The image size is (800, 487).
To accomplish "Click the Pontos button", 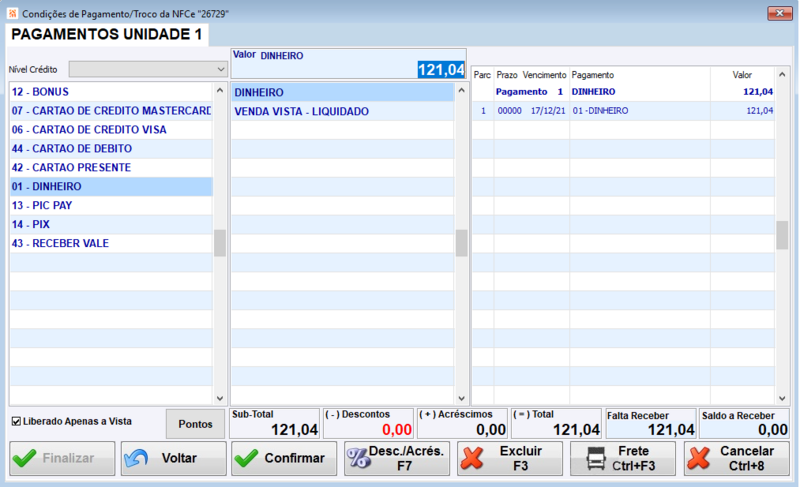I will [195, 424].
